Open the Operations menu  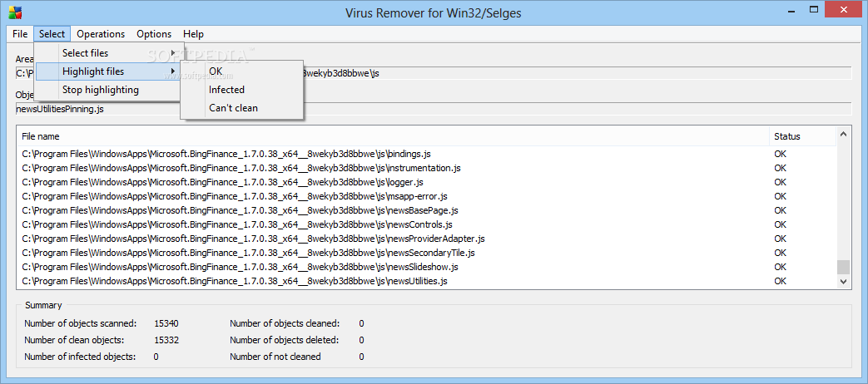[x=101, y=34]
